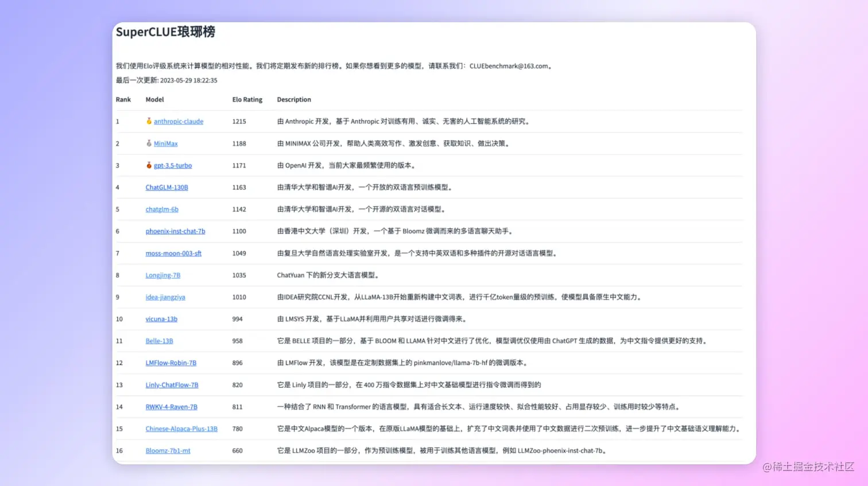Click the bronze medal icon beside gpt-3.5-turbo
The image size is (868, 486).
(149, 165)
